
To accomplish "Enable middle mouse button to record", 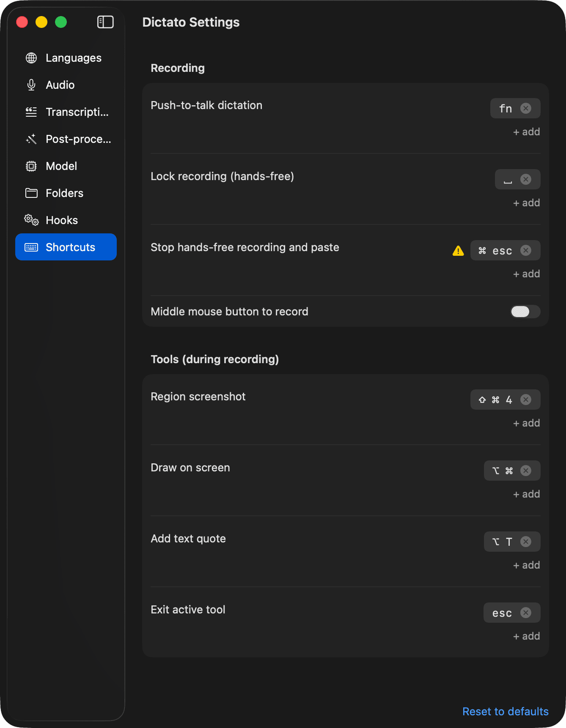I will (525, 312).
